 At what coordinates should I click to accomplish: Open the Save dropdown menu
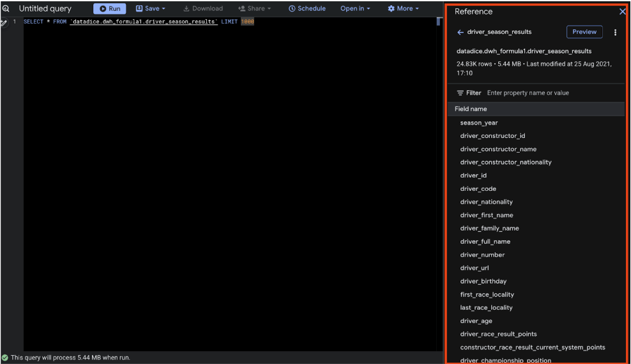151,9
